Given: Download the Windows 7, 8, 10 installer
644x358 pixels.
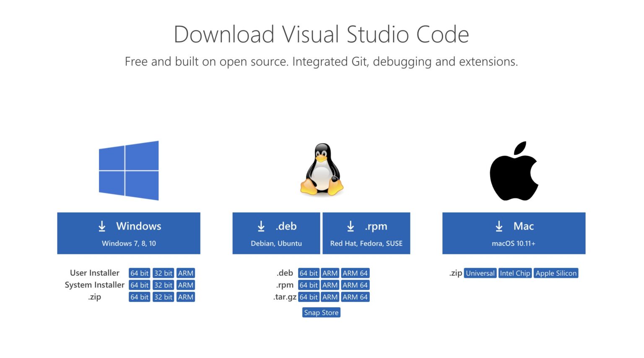Looking at the screenshot, I should click(x=129, y=233).
